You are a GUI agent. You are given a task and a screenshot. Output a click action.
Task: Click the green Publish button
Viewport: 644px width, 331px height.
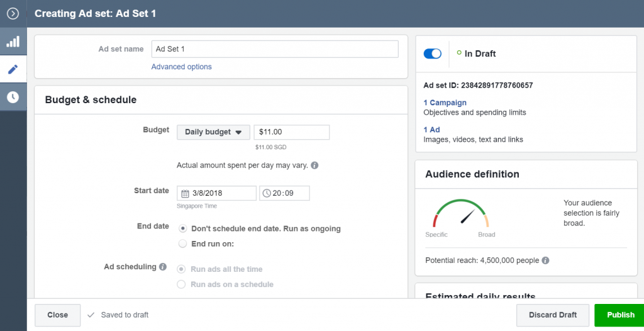[x=620, y=315]
